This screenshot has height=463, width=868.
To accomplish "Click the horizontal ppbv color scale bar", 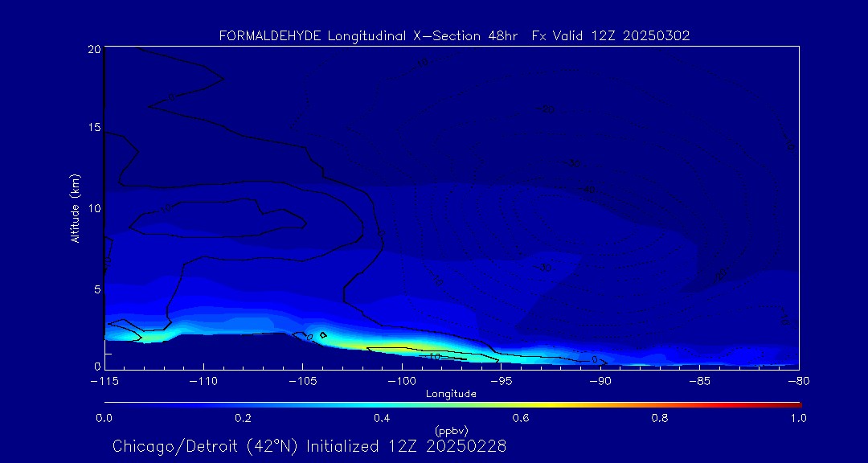I will [452, 405].
